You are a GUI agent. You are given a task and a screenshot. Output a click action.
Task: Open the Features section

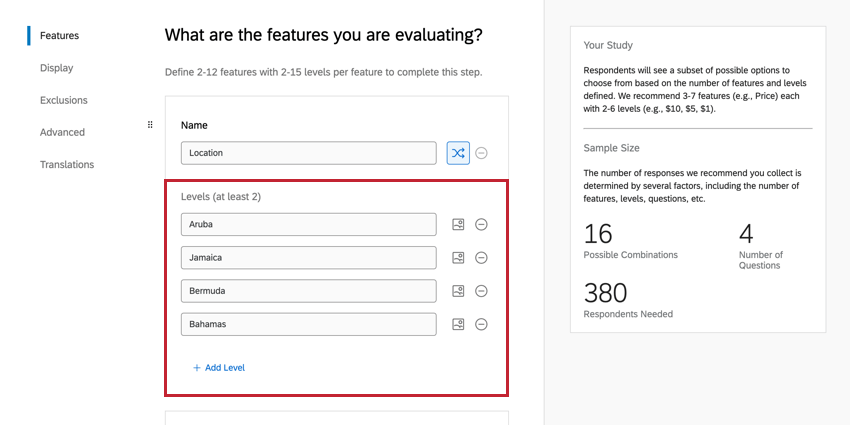click(59, 36)
